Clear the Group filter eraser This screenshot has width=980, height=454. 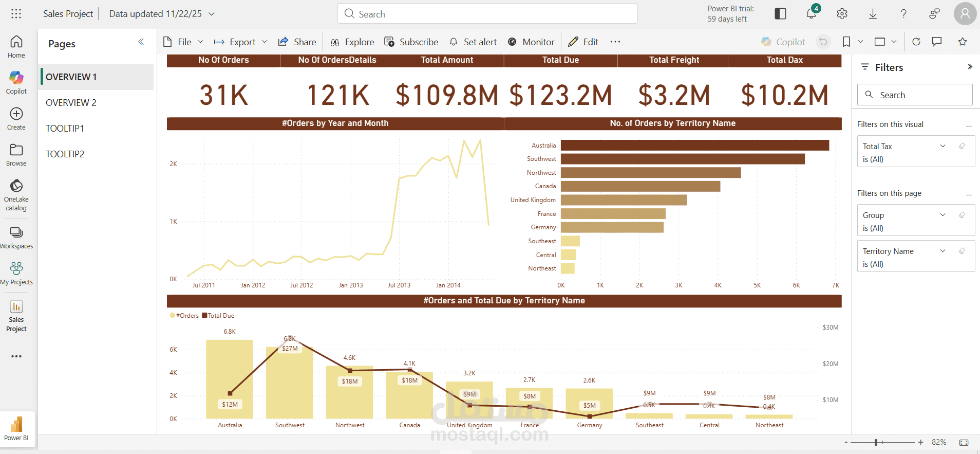(962, 215)
